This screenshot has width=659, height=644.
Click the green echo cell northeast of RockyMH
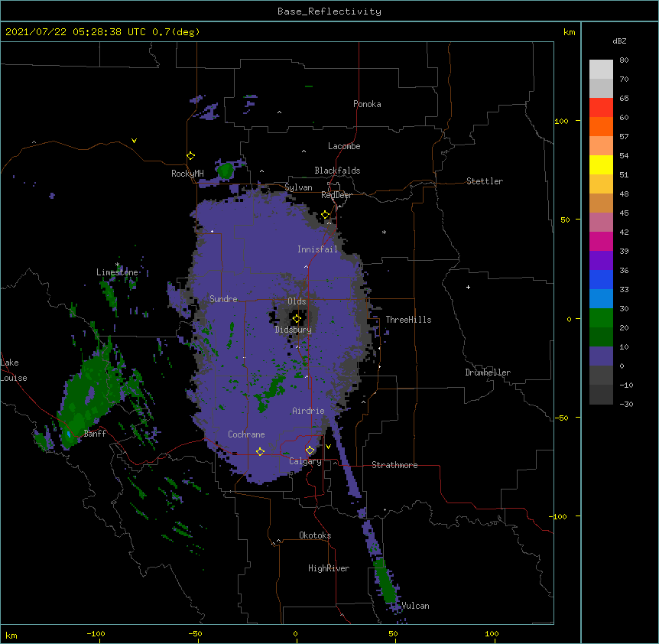pyautogui.click(x=226, y=171)
